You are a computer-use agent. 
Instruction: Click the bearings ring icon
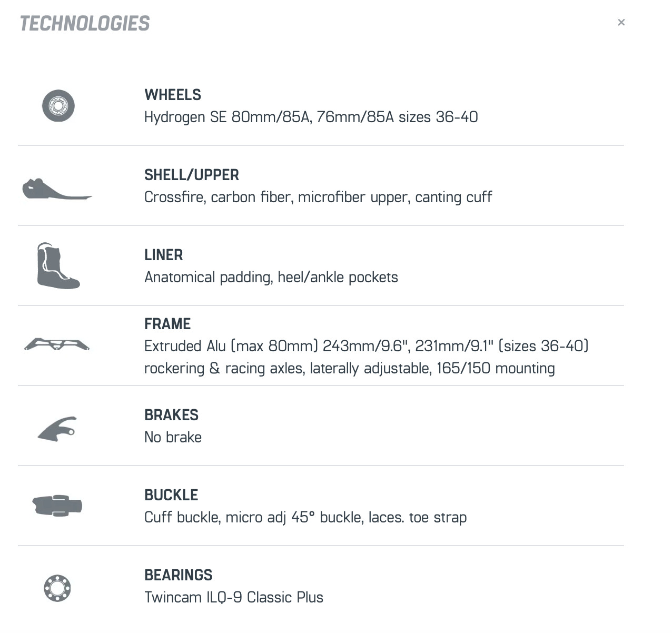(x=57, y=588)
